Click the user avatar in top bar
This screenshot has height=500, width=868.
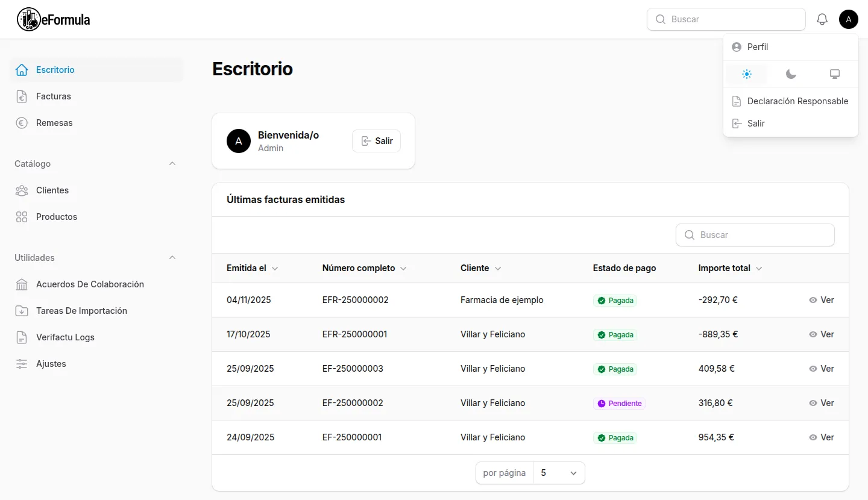[x=849, y=19]
